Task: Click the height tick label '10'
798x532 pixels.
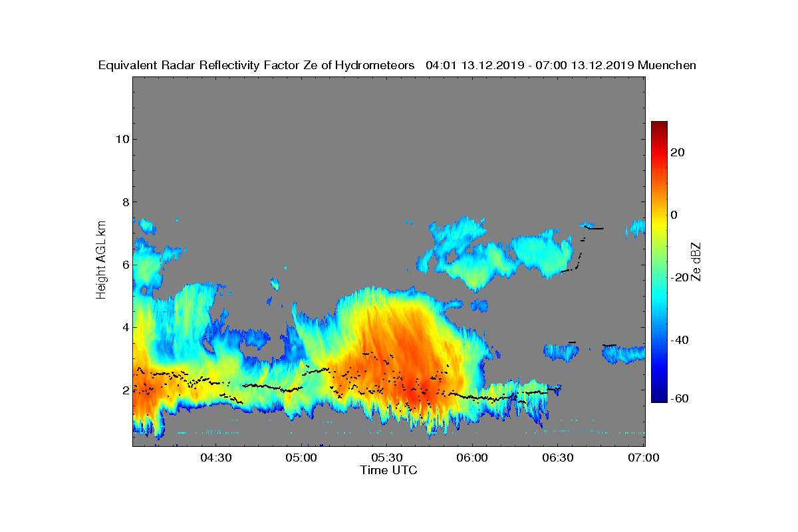Action: (x=122, y=139)
